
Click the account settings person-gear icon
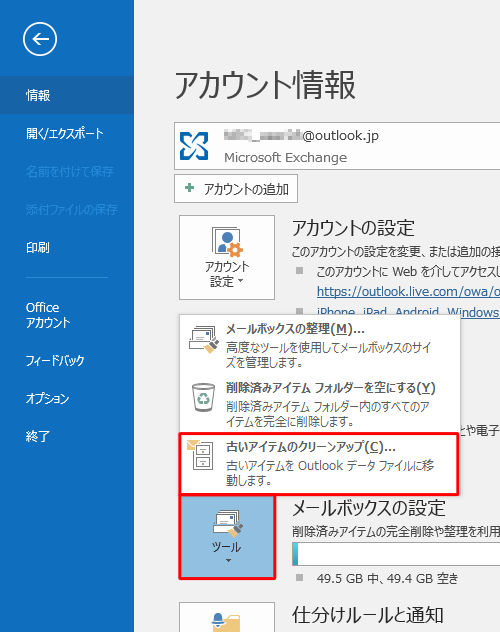click(227, 242)
